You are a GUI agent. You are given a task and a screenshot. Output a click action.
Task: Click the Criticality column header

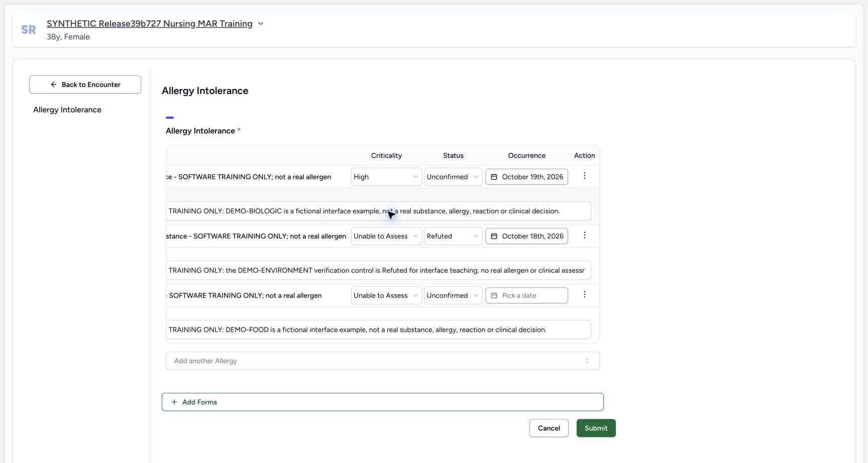coord(386,155)
